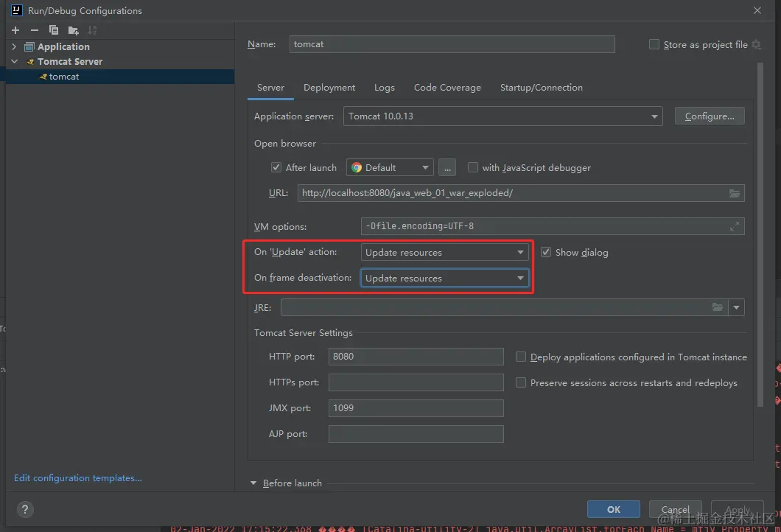Image resolution: width=781 pixels, height=532 pixels.
Task: Click the HTTPs port field
Action: pos(416,382)
